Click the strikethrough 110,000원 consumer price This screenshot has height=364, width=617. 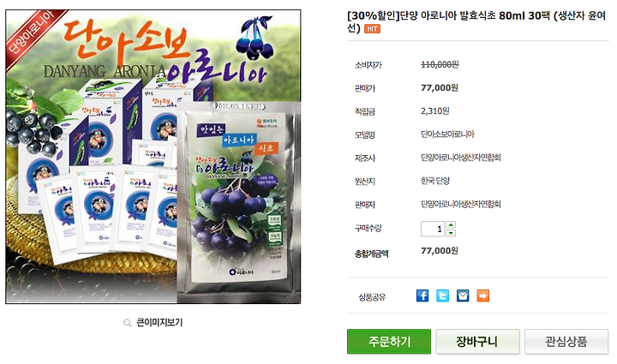pyautogui.click(x=440, y=64)
